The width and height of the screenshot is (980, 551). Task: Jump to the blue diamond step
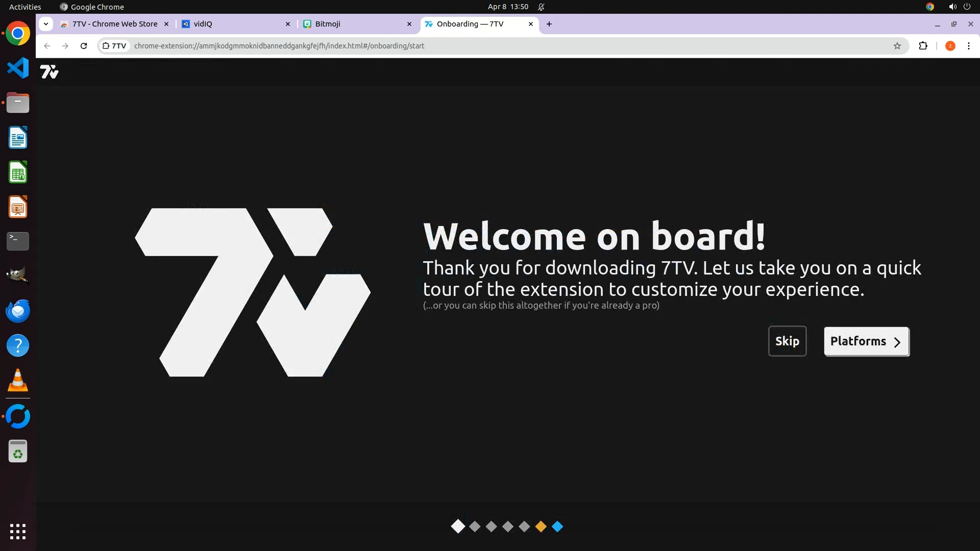pyautogui.click(x=557, y=527)
